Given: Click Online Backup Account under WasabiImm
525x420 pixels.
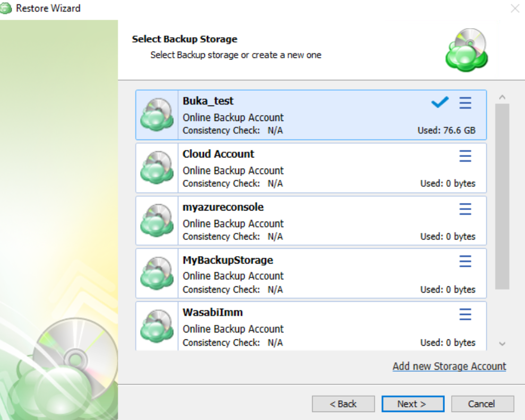Looking at the screenshot, I should click(233, 329).
